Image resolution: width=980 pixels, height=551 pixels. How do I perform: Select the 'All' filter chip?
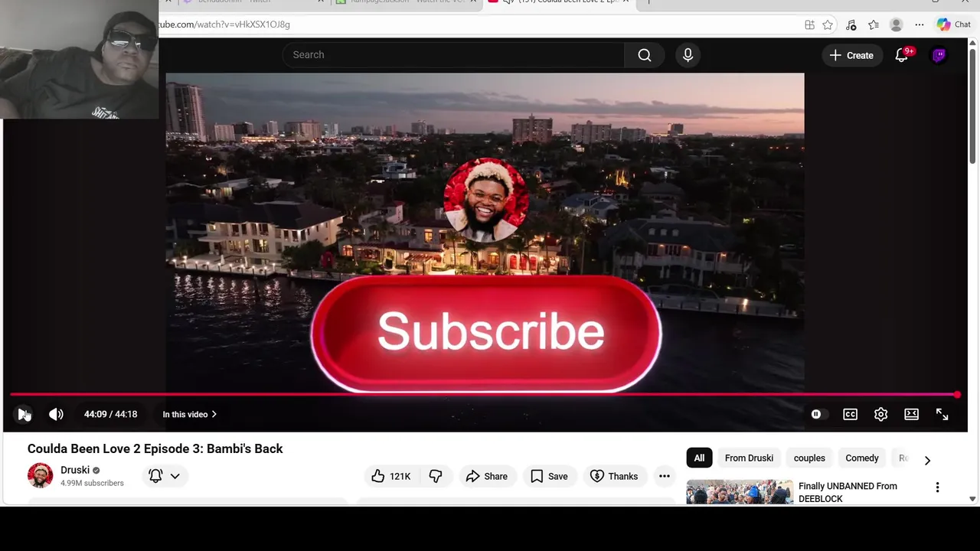pyautogui.click(x=699, y=458)
